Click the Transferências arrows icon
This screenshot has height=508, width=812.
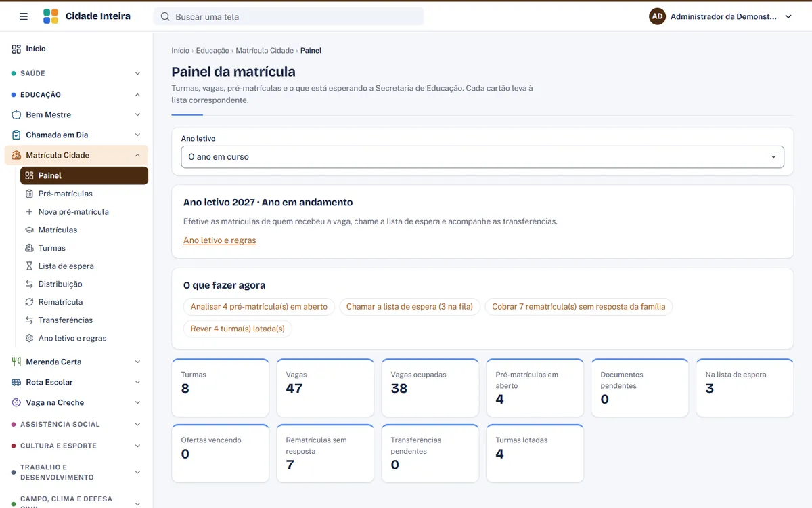[x=29, y=320]
